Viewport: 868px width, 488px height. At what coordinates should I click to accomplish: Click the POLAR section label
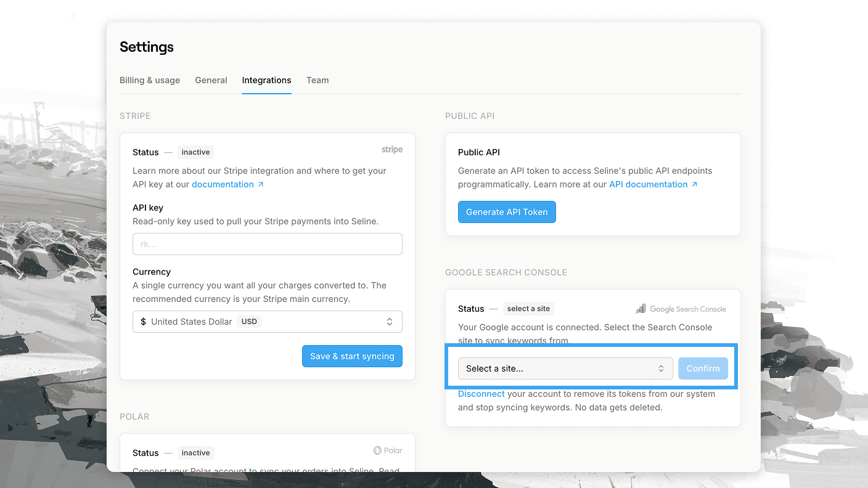(134, 417)
